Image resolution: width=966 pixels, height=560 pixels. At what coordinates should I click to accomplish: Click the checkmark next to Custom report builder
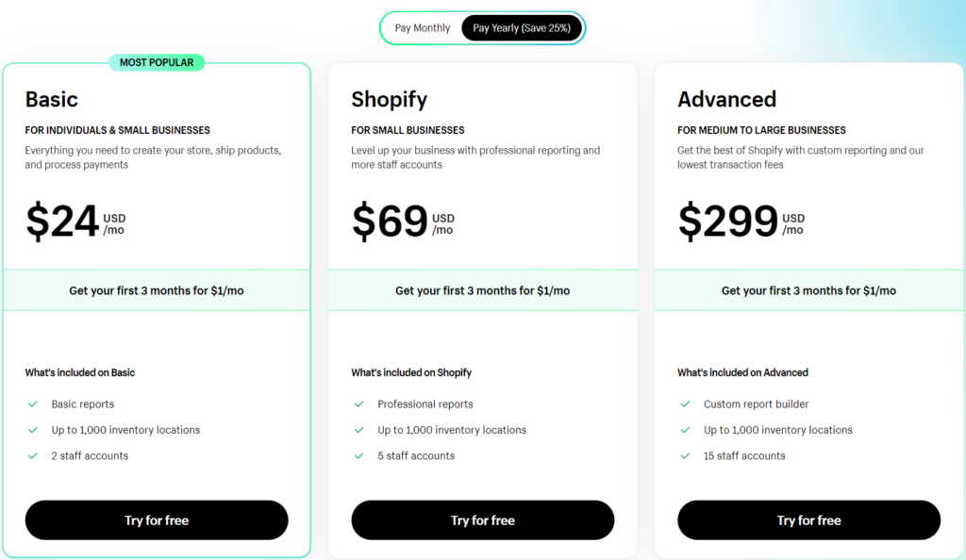coord(686,404)
